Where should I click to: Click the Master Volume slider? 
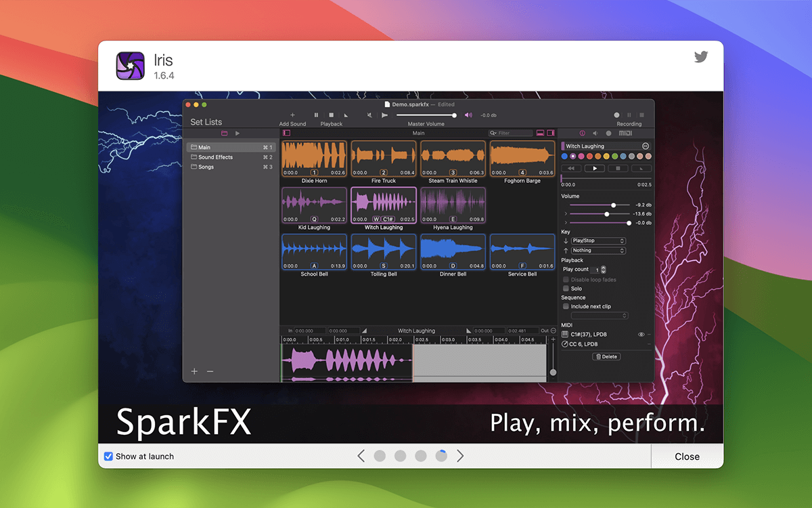(x=426, y=115)
